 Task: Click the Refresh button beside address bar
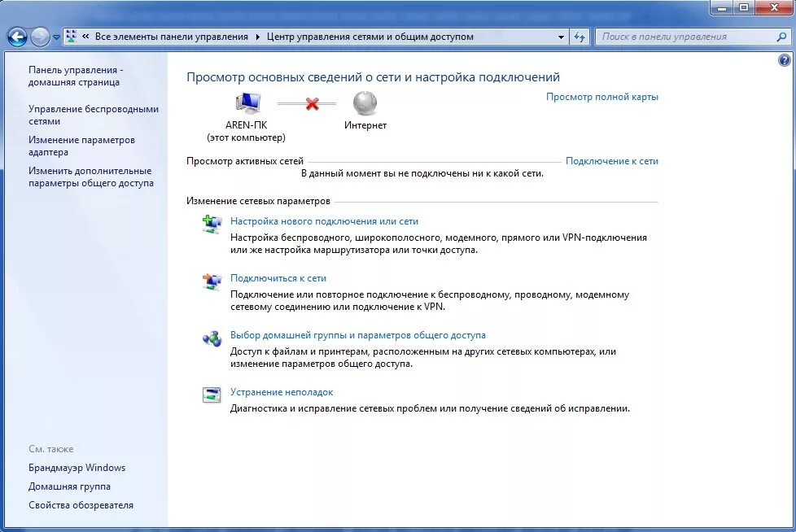tap(580, 37)
